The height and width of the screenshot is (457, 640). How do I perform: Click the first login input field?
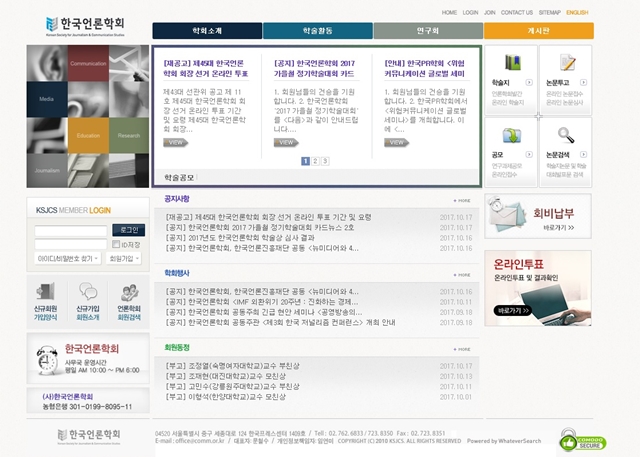click(x=72, y=230)
